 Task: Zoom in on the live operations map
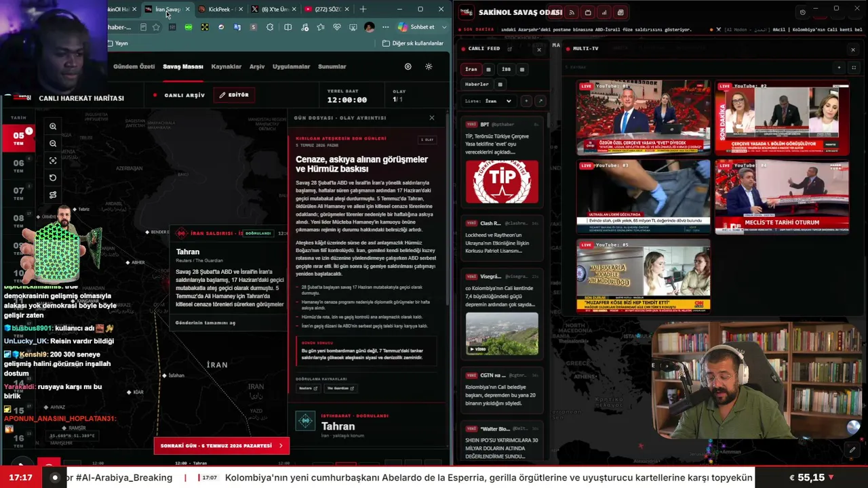coord(53,127)
